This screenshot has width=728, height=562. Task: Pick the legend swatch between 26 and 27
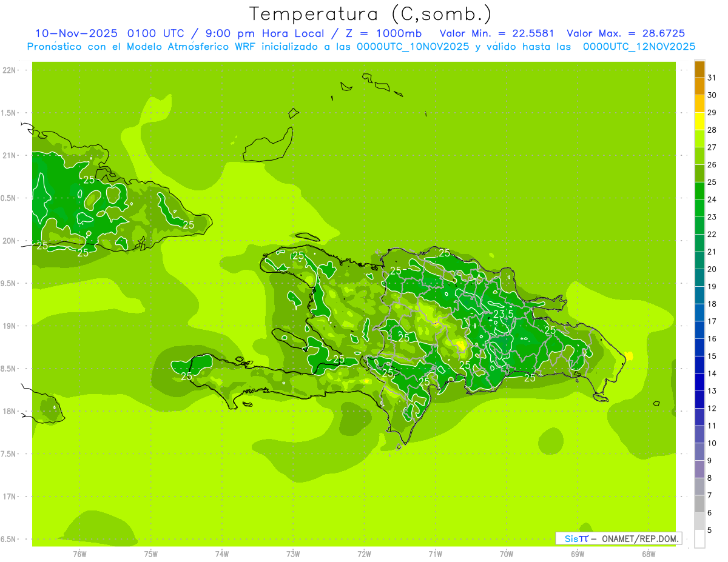(699, 156)
